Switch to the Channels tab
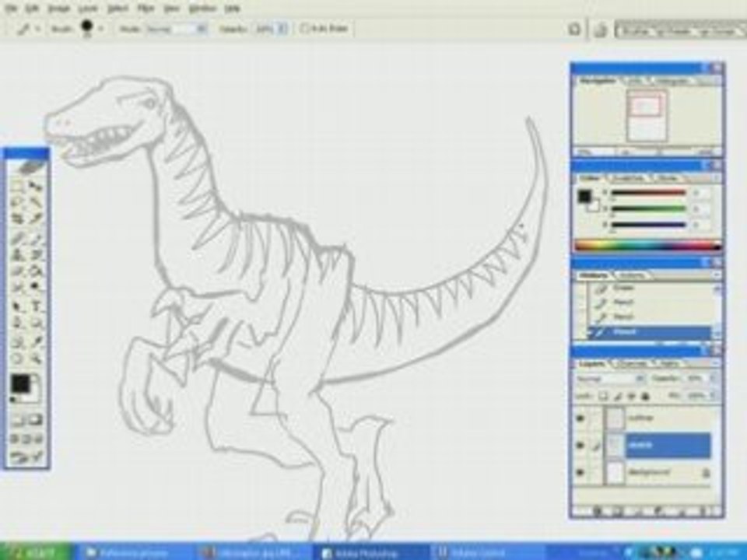 click(x=632, y=364)
